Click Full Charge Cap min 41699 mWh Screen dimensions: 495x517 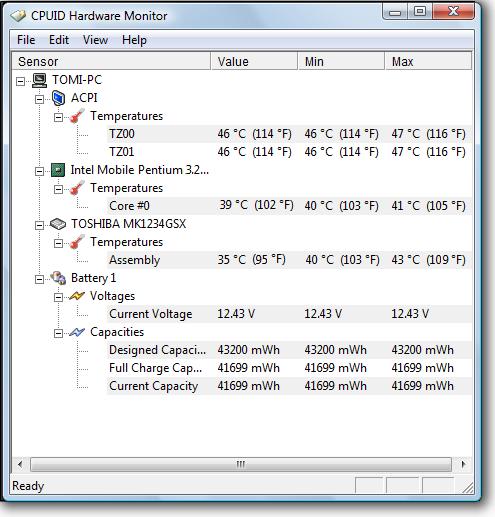(335, 368)
